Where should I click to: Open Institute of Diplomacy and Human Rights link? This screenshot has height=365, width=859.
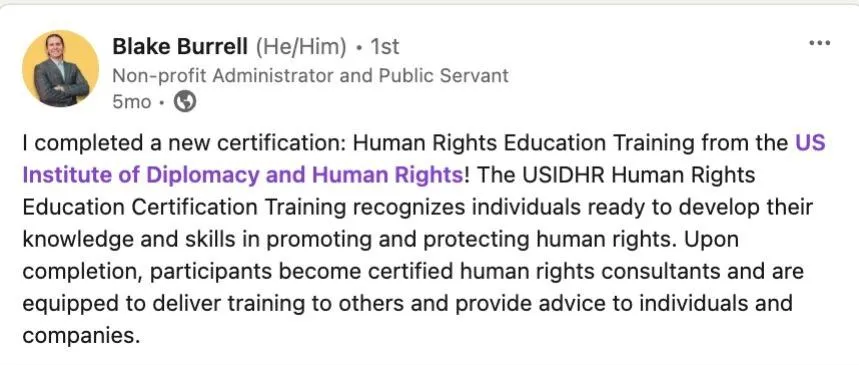[243, 175]
